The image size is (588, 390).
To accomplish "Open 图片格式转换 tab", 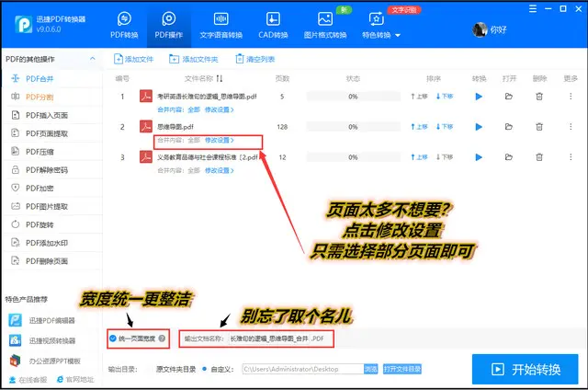I will [324, 25].
